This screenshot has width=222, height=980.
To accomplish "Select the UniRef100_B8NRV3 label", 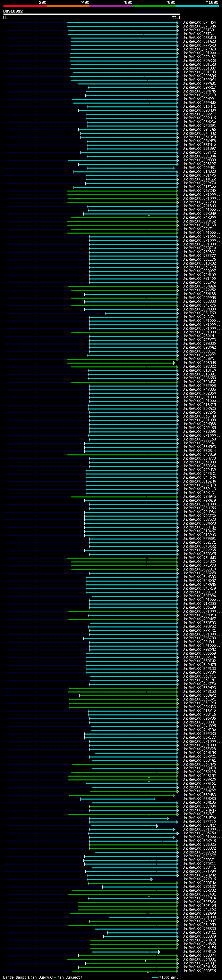I will 199,524.
